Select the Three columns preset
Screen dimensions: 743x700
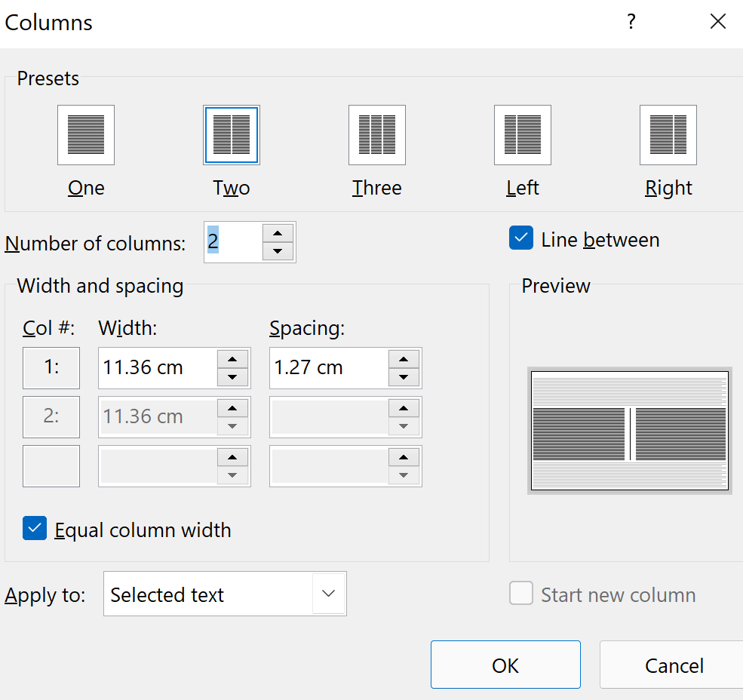(x=376, y=136)
